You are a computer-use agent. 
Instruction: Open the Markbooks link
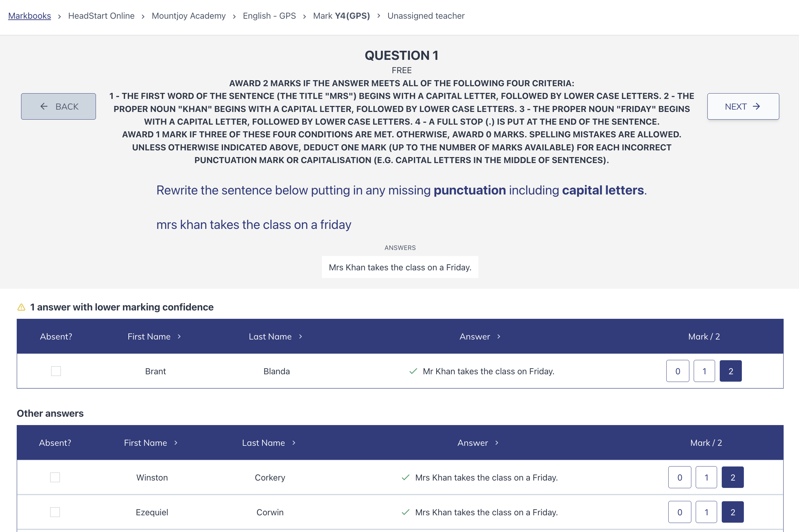tap(29, 16)
